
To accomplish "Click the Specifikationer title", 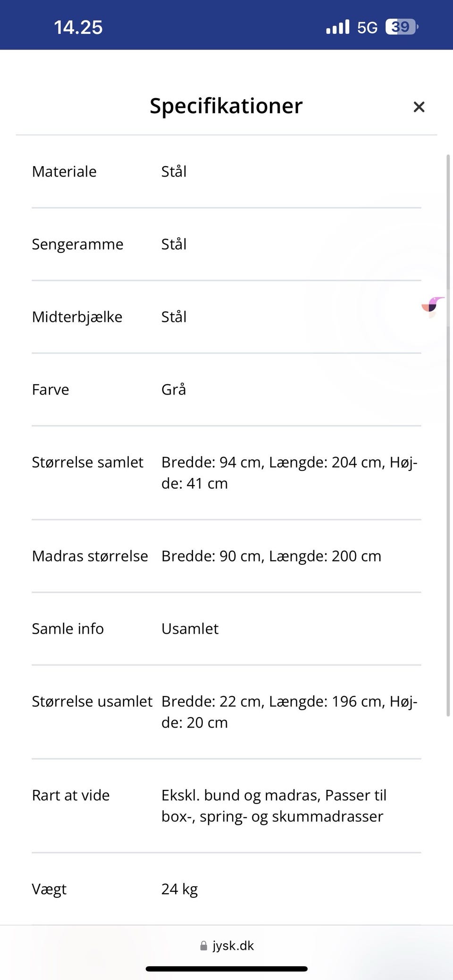I will [226, 106].
